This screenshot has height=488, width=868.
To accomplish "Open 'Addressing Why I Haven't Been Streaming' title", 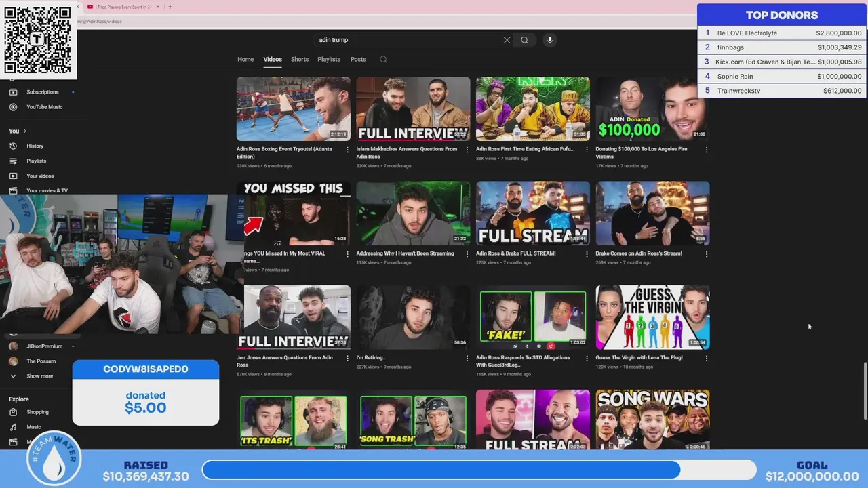I will (406, 253).
